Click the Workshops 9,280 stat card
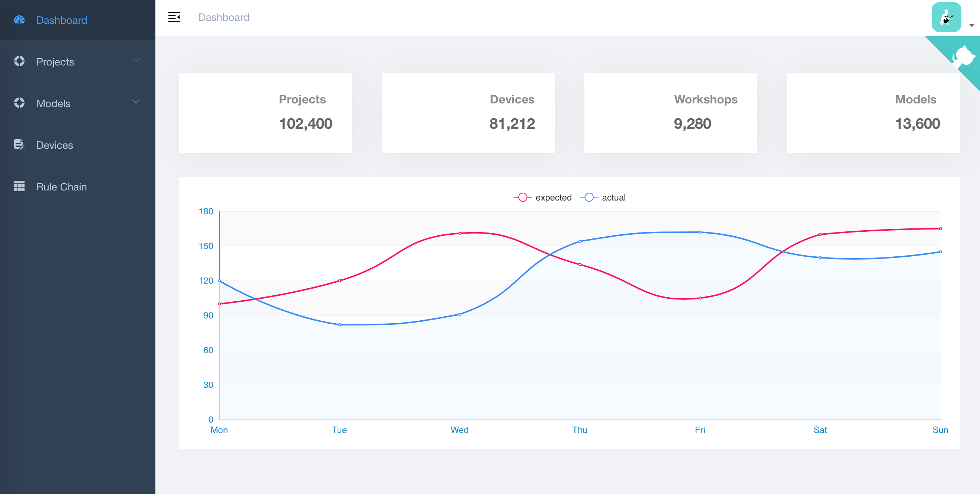Viewport: 980px width, 494px height. click(x=670, y=113)
